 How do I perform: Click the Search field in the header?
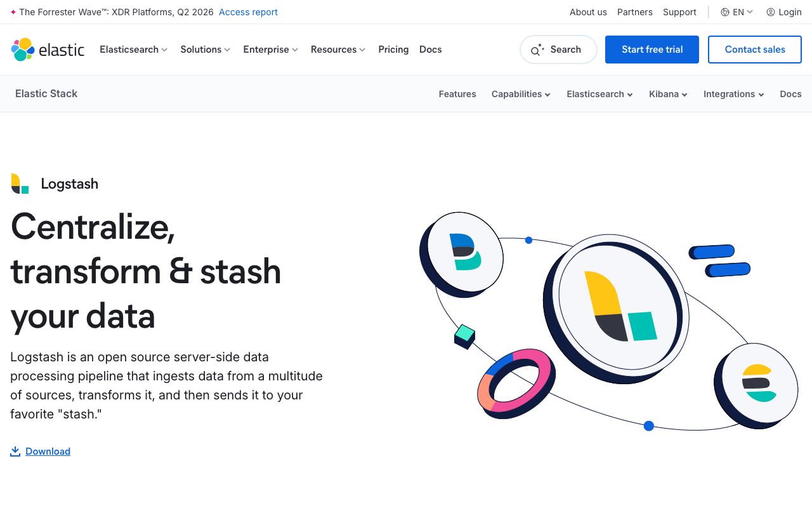(558, 50)
